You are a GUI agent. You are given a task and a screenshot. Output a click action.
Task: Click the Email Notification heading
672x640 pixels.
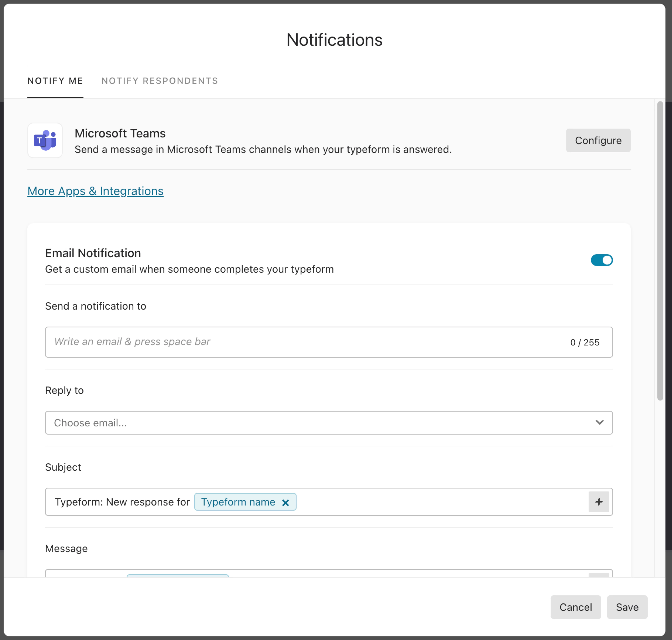pyautogui.click(x=93, y=253)
